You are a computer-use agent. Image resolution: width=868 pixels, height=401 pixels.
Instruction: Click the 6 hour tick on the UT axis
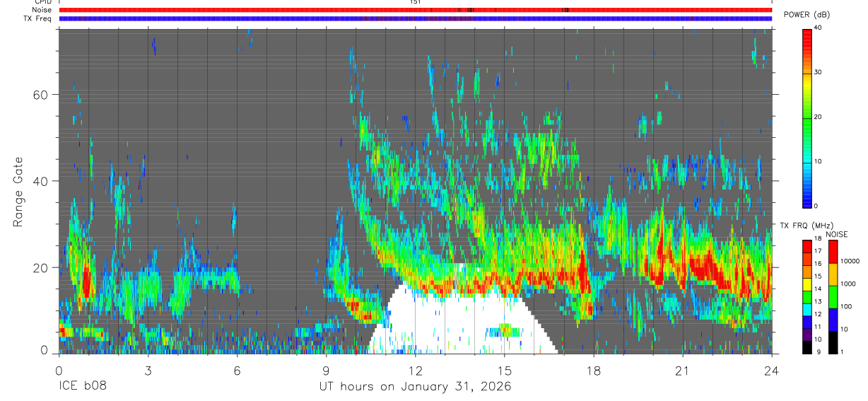point(237,370)
